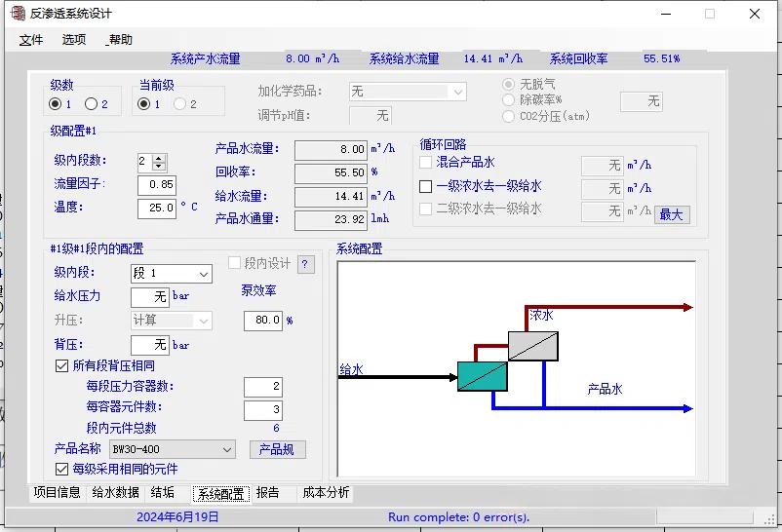Click 级内段数 value field
This screenshot has height=532, width=782.
coord(145,162)
